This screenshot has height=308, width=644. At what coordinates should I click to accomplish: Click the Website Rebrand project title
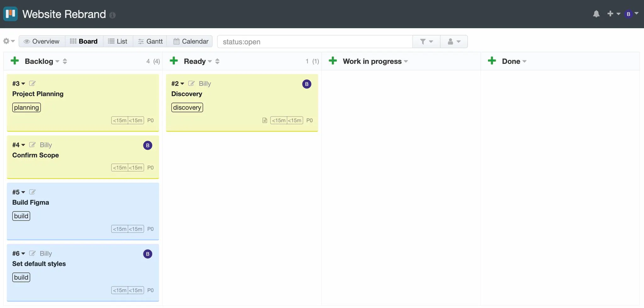point(64,14)
